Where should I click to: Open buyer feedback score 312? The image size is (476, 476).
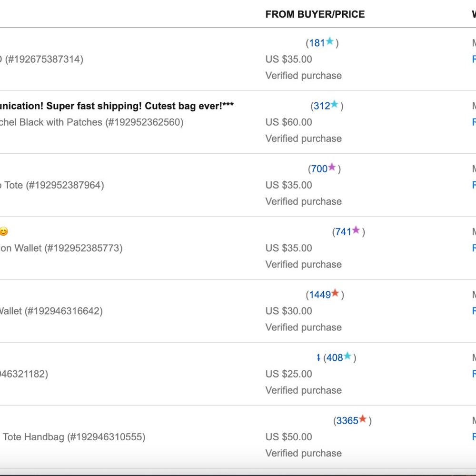(x=322, y=106)
